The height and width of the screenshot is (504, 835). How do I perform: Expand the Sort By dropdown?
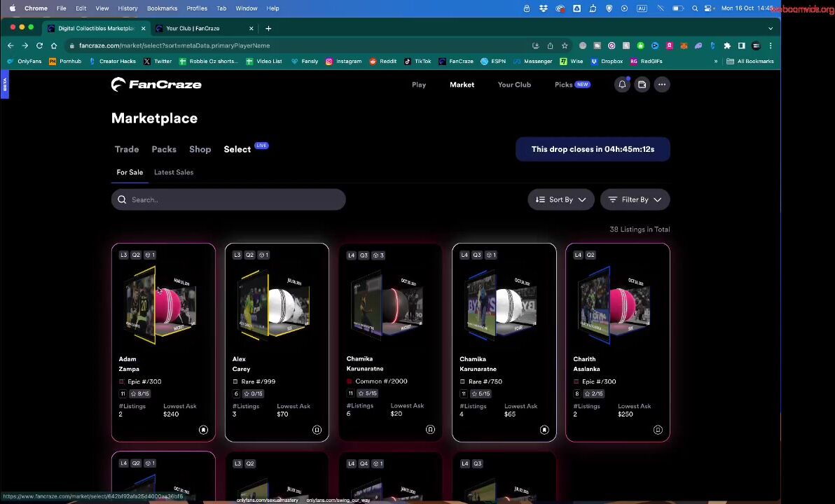coord(560,199)
